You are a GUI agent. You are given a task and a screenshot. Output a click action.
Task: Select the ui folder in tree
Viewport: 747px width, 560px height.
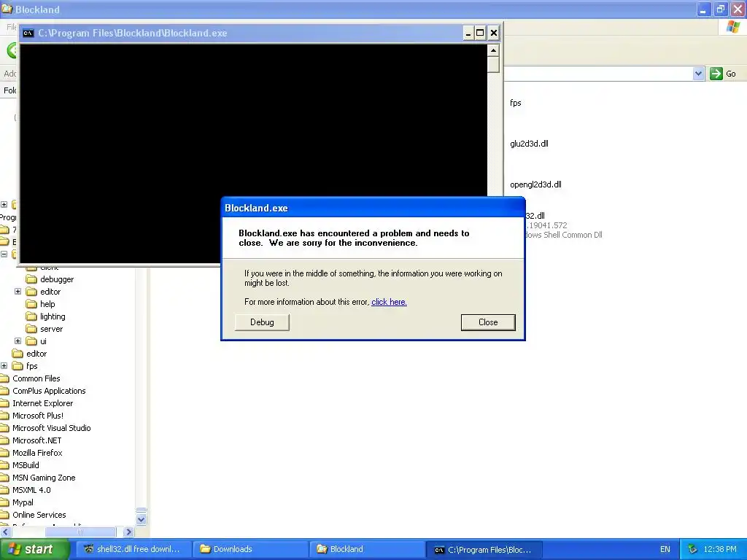[x=43, y=341]
